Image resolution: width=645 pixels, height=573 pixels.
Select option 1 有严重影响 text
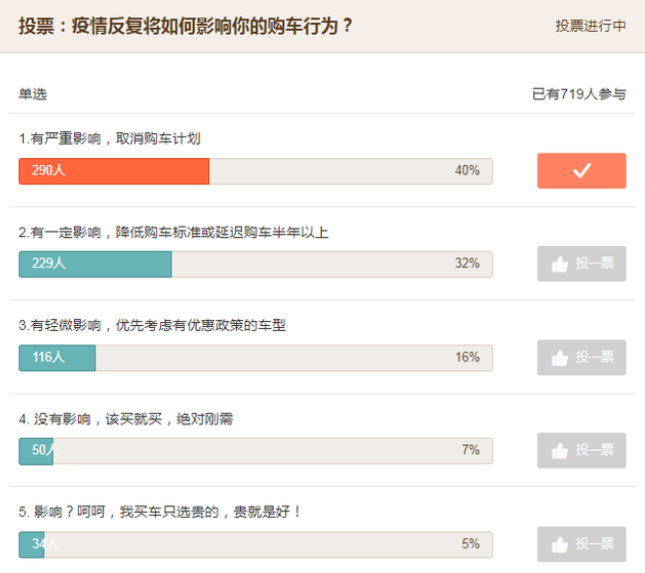coord(109,138)
